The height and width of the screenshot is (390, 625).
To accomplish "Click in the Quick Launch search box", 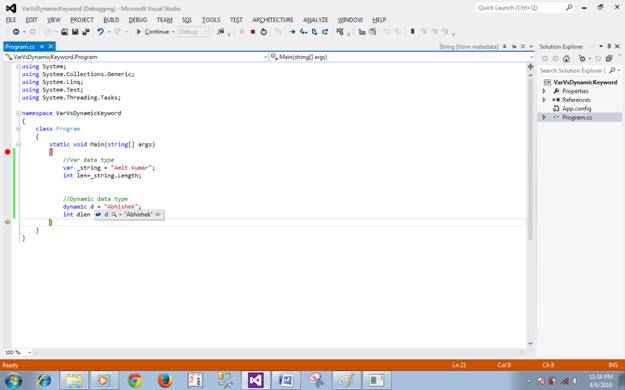I will click(520, 8).
